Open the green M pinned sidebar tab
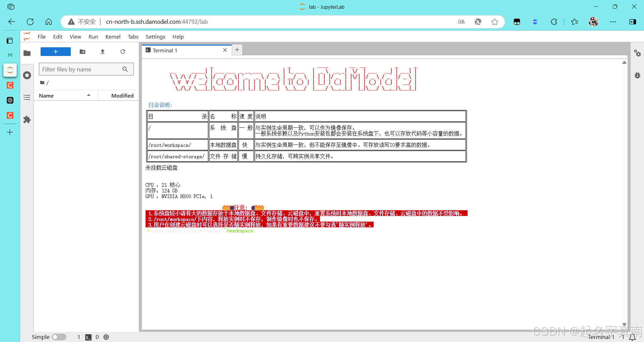Image resolution: width=644 pixels, height=342 pixels. (x=10, y=55)
